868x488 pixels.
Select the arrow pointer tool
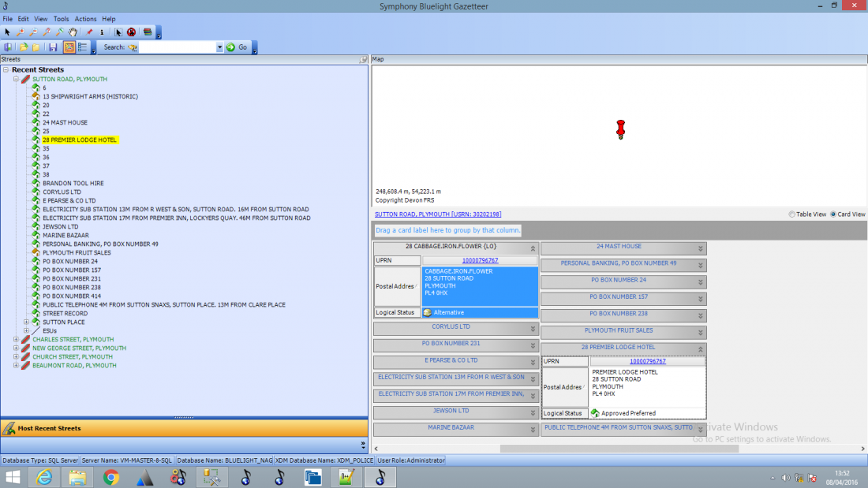point(7,32)
